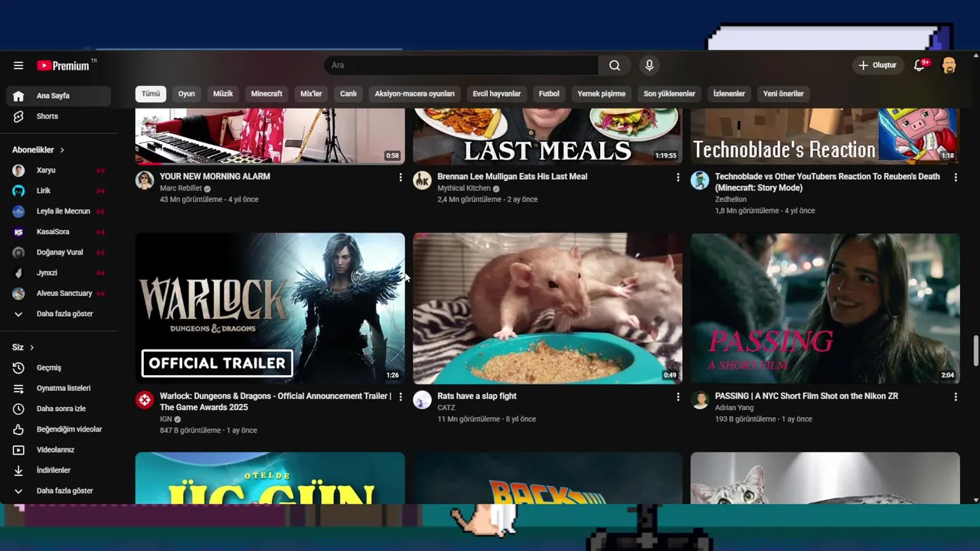Open Abonelikler section header
Image resolution: width=980 pixels, height=551 pixels.
click(x=38, y=150)
